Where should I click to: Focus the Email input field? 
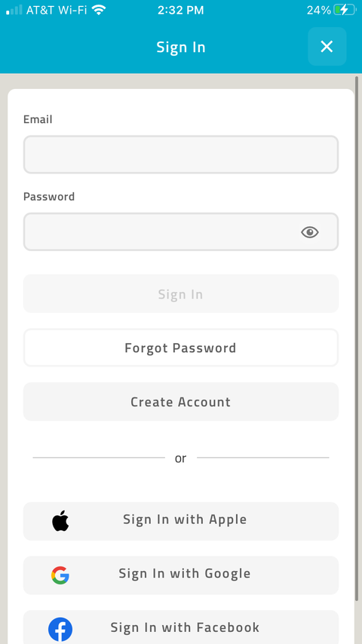181,155
